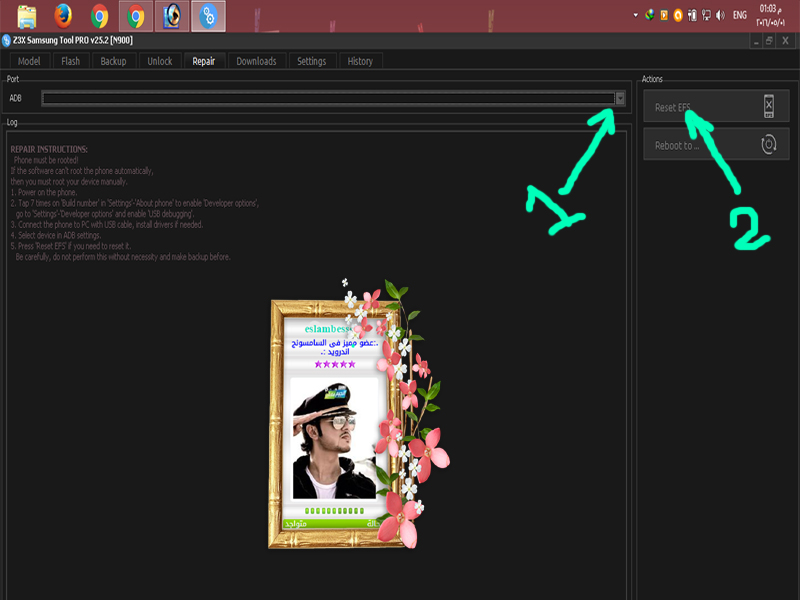Screen dimensions: 800x600
Task: Select the Repair tab
Action: pyautogui.click(x=204, y=61)
